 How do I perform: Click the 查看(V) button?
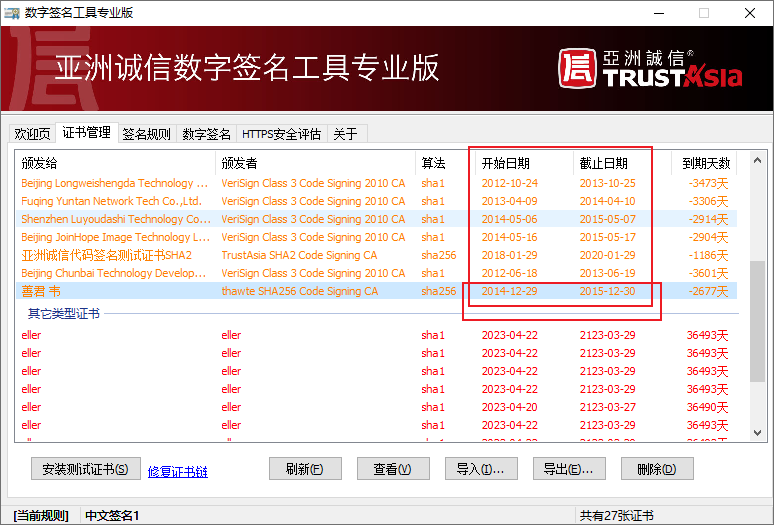[393, 469]
